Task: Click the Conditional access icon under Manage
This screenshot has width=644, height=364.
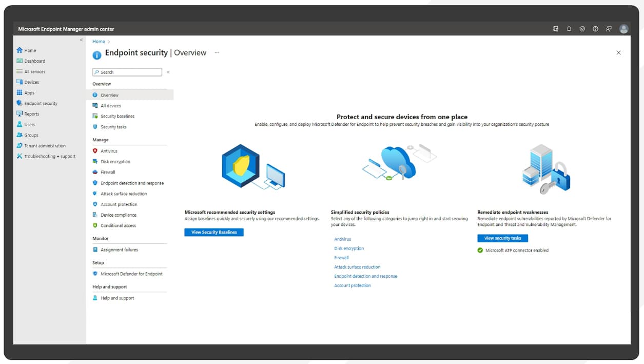Action: point(94,224)
